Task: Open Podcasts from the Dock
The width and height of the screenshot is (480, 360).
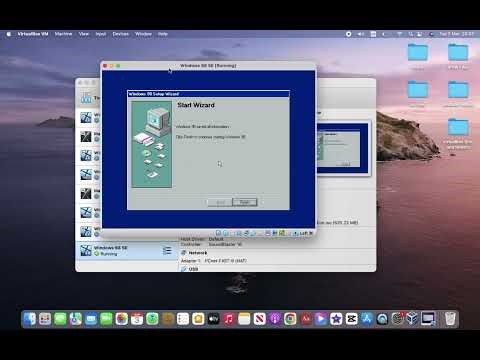Action: tap(275, 319)
